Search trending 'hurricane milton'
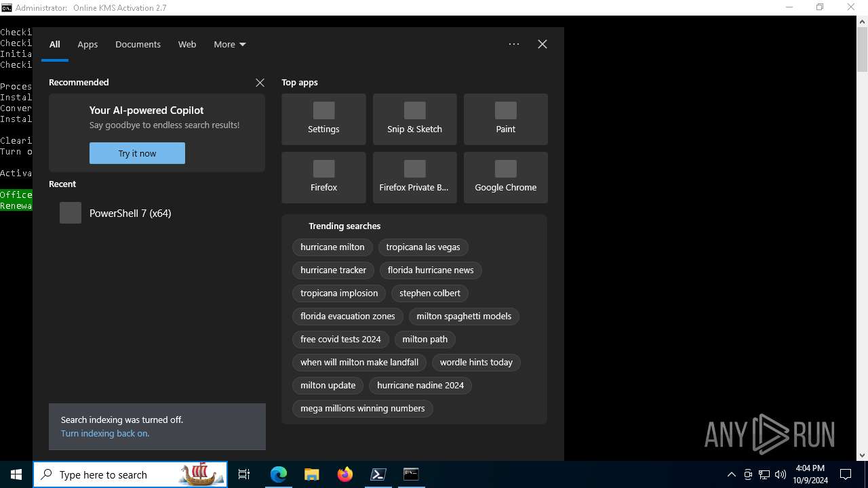This screenshot has width=868, height=488. (332, 247)
